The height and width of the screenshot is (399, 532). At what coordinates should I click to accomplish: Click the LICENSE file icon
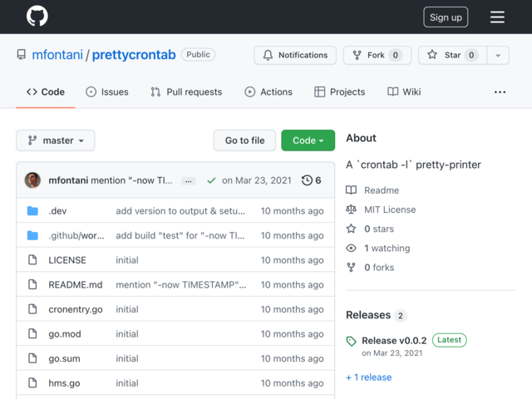pyautogui.click(x=32, y=260)
